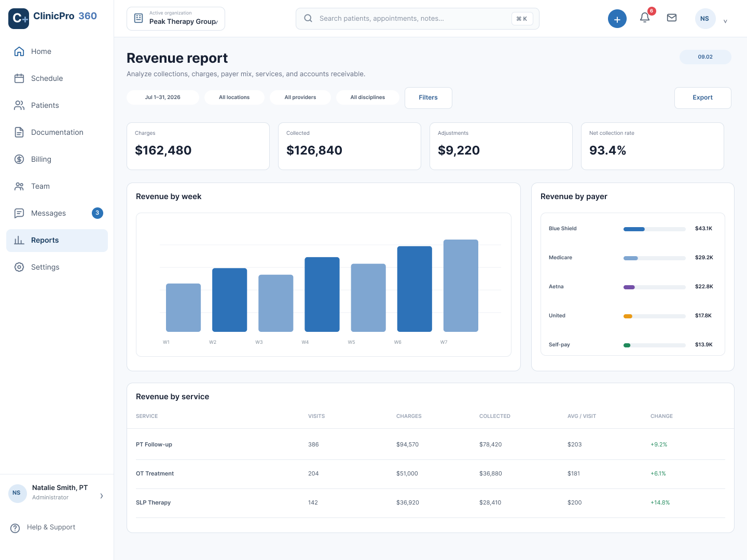
Task: Open the All providers filter
Action: (300, 97)
